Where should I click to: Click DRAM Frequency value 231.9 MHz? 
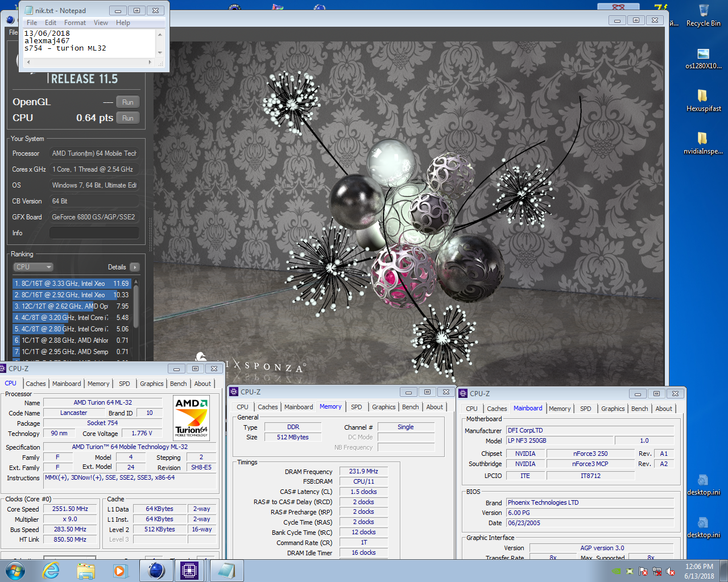pyautogui.click(x=364, y=471)
